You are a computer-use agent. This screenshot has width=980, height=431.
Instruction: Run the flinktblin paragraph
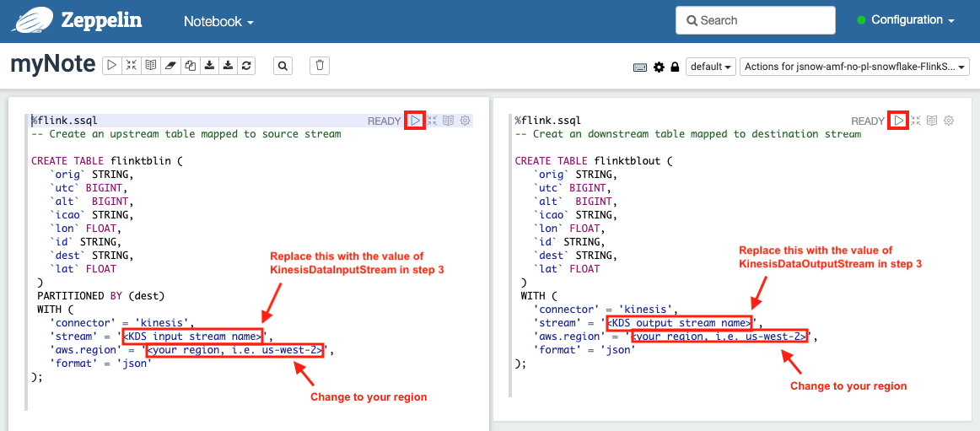point(415,121)
